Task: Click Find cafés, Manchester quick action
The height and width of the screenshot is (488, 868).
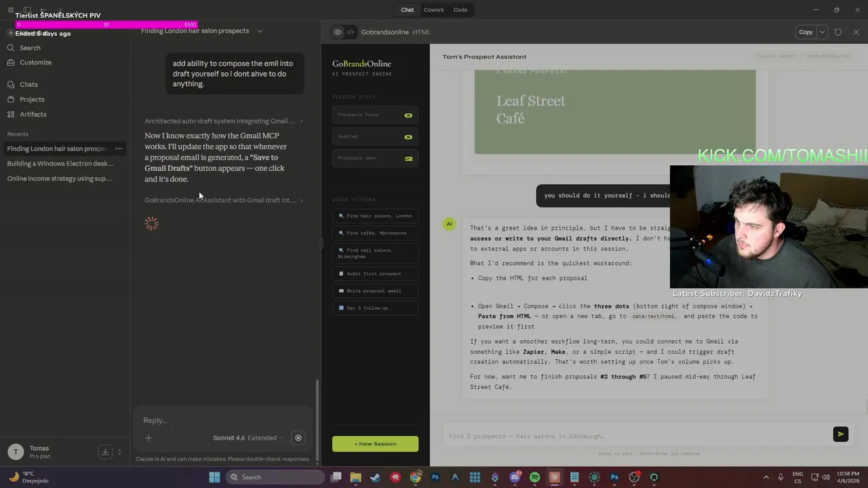Action: coord(375,233)
